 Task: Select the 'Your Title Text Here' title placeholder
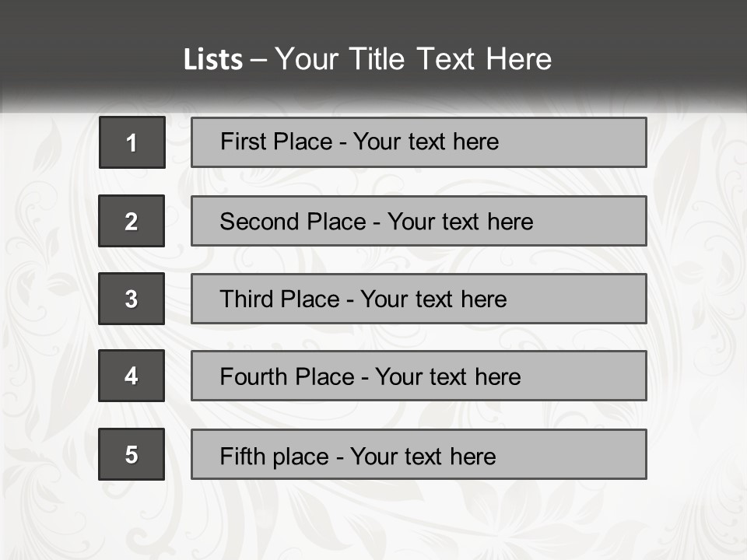413,59
